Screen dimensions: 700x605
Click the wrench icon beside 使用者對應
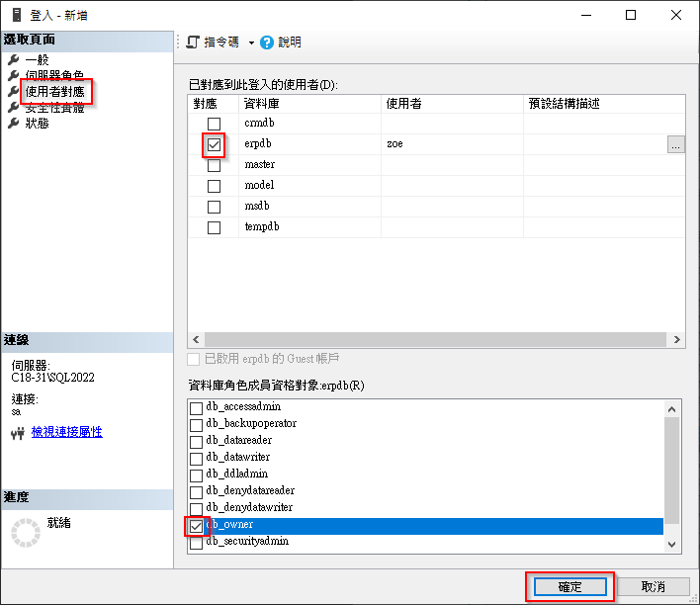tap(14, 92)
